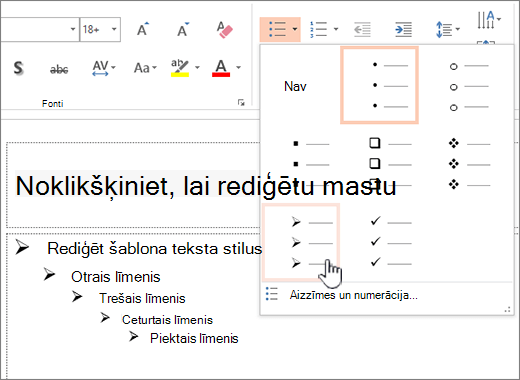Open the font name dropdown arrow
This screenshot has width=520, height=380.
[73, 29]
